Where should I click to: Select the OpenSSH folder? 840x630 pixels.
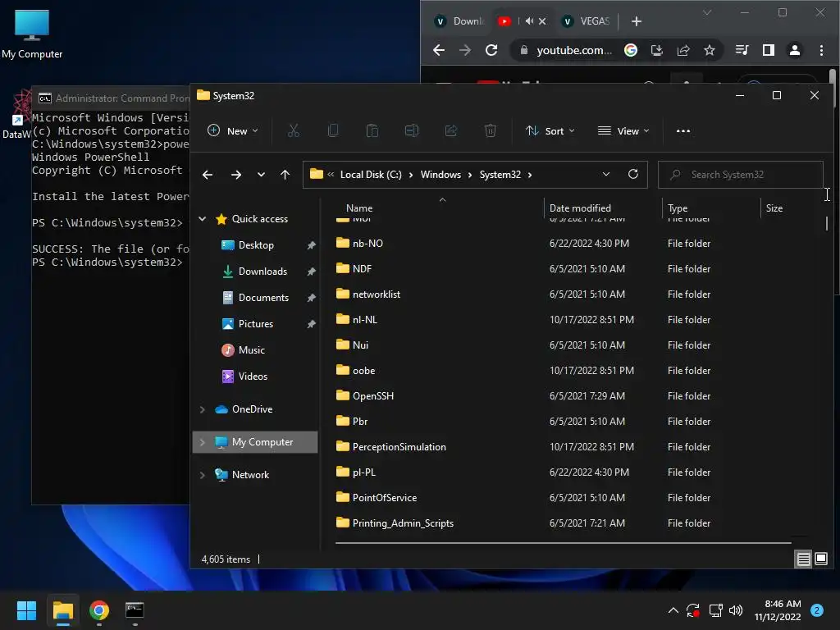pyautogui.click(x=373, y=396)
